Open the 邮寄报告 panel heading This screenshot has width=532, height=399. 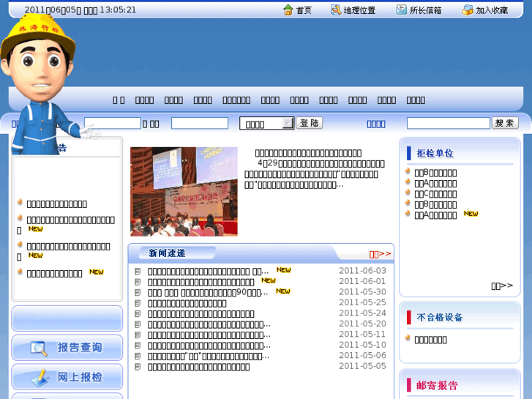[x=437, y=385]
